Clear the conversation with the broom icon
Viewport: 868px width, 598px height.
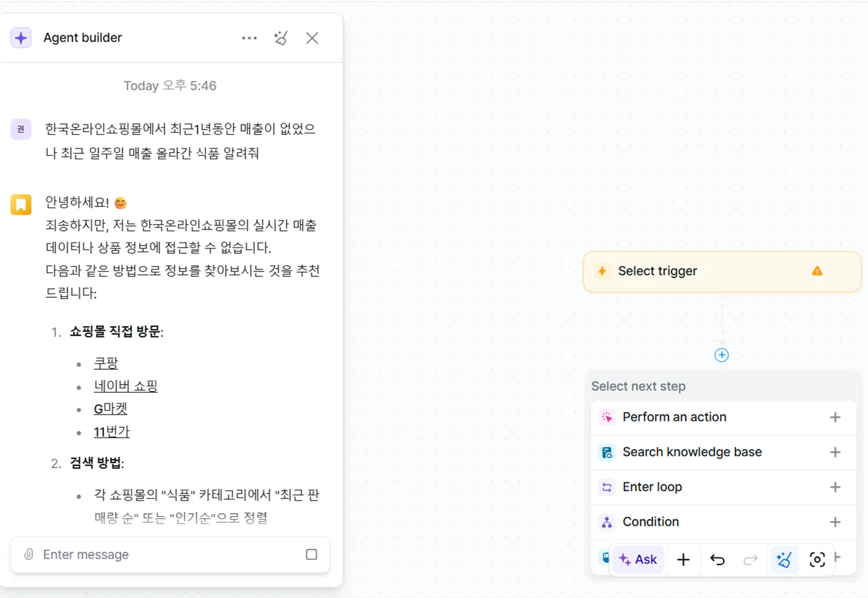point(281,38)
